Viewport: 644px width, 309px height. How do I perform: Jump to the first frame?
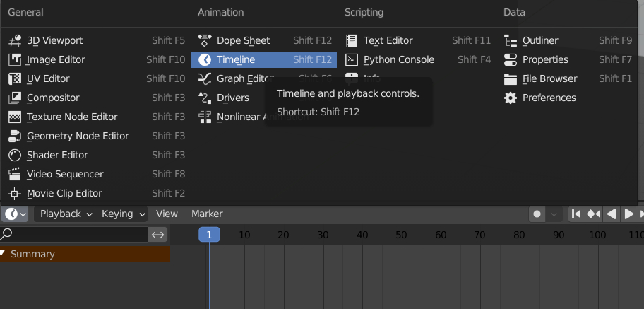576,214
